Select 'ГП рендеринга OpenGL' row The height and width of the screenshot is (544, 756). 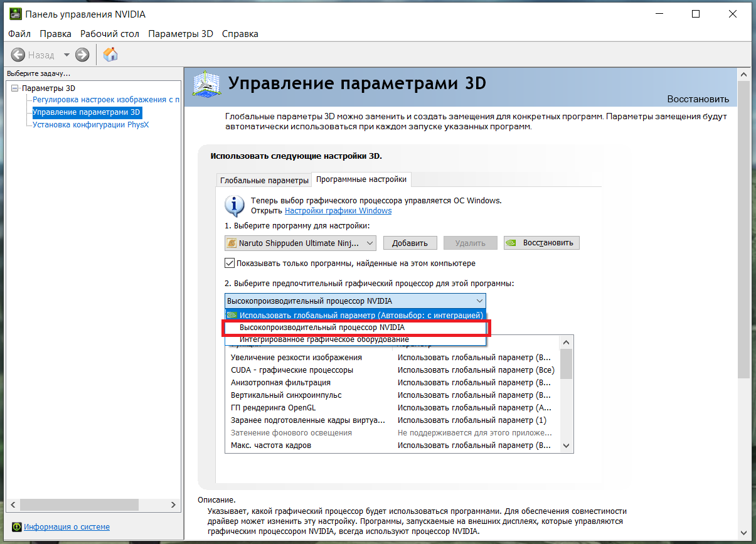click(x=392, y=407)
